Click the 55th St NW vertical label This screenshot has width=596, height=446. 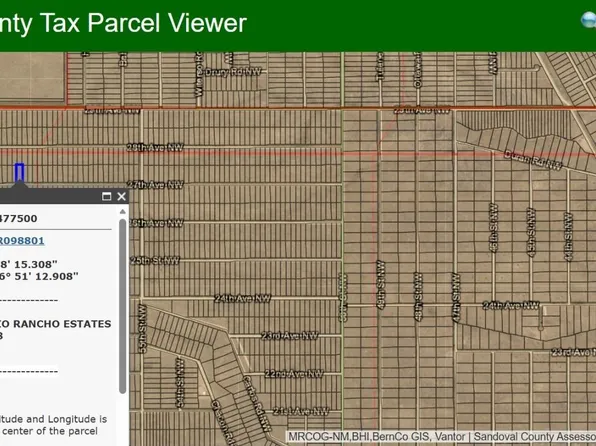[x=142, y=329]
